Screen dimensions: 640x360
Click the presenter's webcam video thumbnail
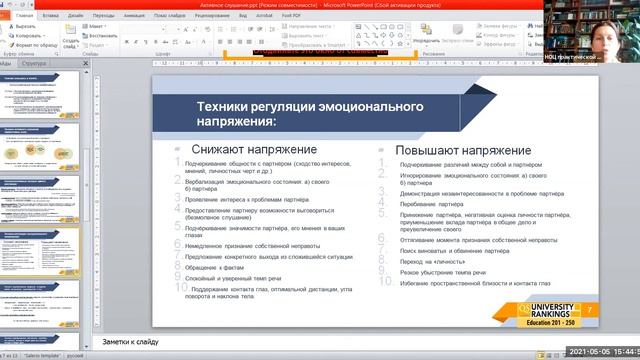click(x=591, y=31)
